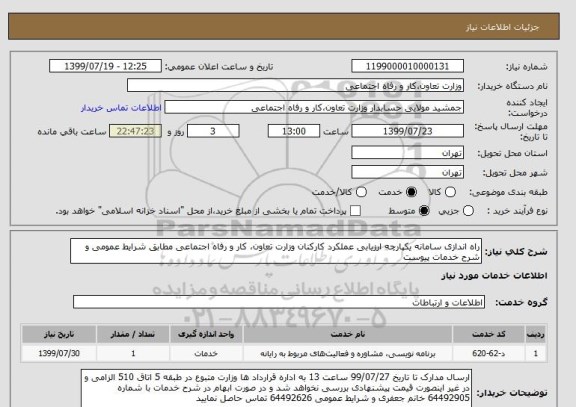Click column header کد خدمت
576x407 pixels.
489,334
